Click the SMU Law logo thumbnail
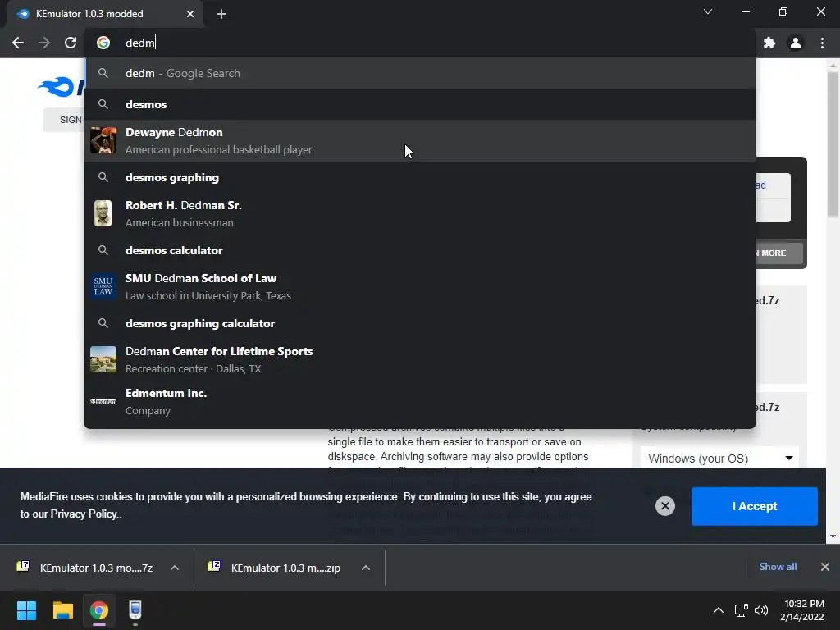 click(x=103, y=286)
